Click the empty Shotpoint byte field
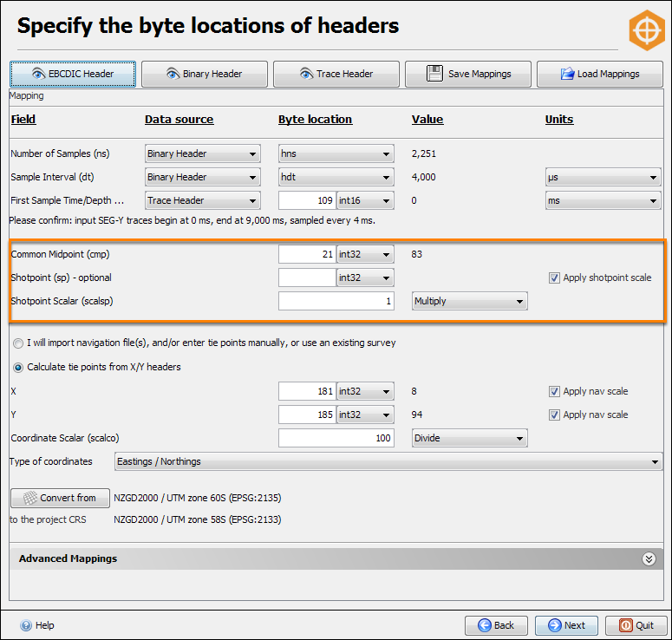 [x=307, y=278]
